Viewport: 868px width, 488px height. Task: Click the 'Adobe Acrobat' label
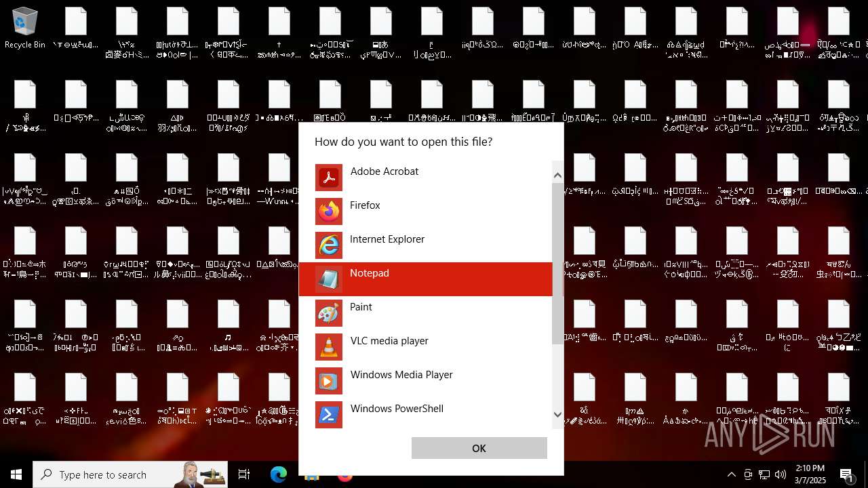pyautogui.click(x=384, y=171)
